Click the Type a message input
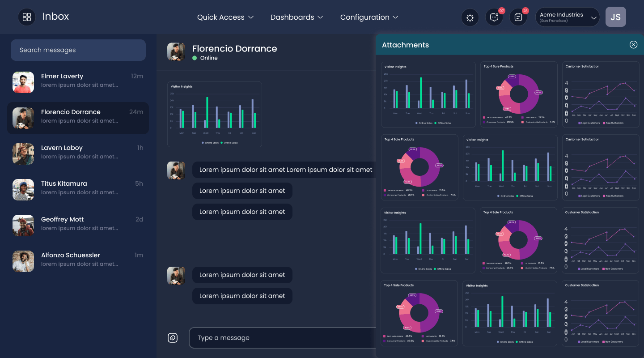 click(282, 338)
